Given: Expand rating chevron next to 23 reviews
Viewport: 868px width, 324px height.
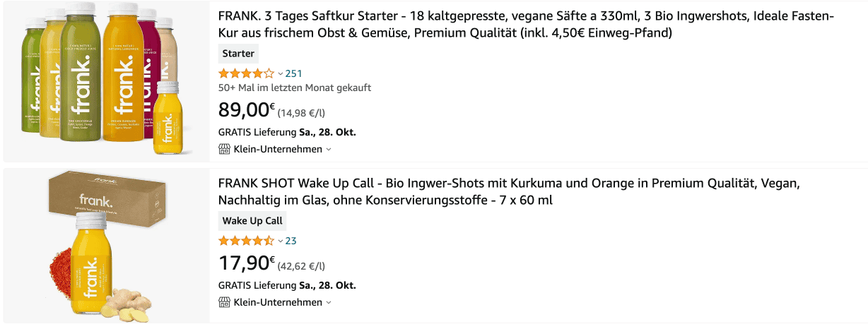Looking at the screenshot, I should click(x=280, y=241).
